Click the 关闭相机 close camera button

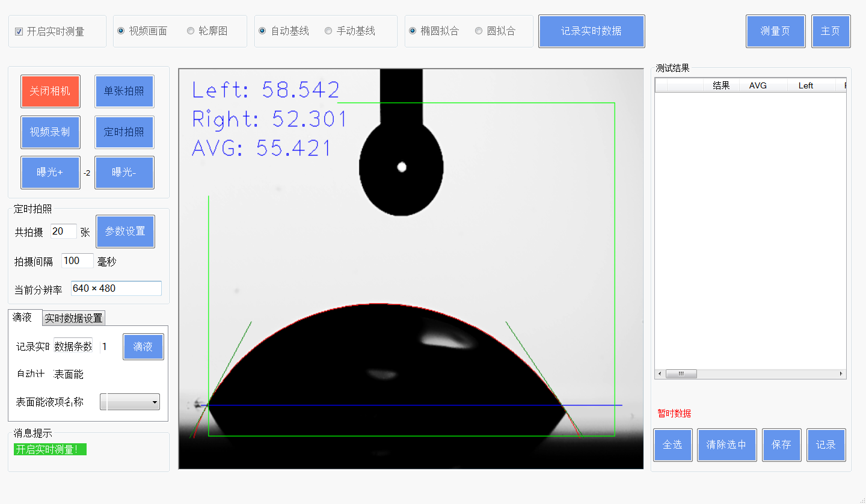point(50,91)
